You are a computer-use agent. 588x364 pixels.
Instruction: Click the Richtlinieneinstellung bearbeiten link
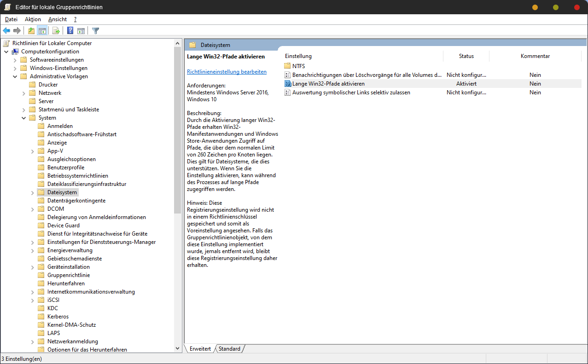[x=227, y=72]
